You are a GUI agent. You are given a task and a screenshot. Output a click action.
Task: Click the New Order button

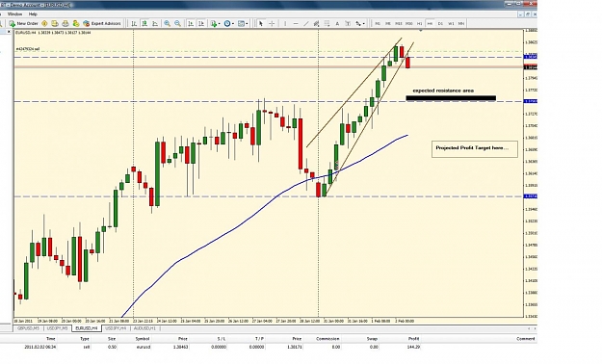[x=24, y=23]
